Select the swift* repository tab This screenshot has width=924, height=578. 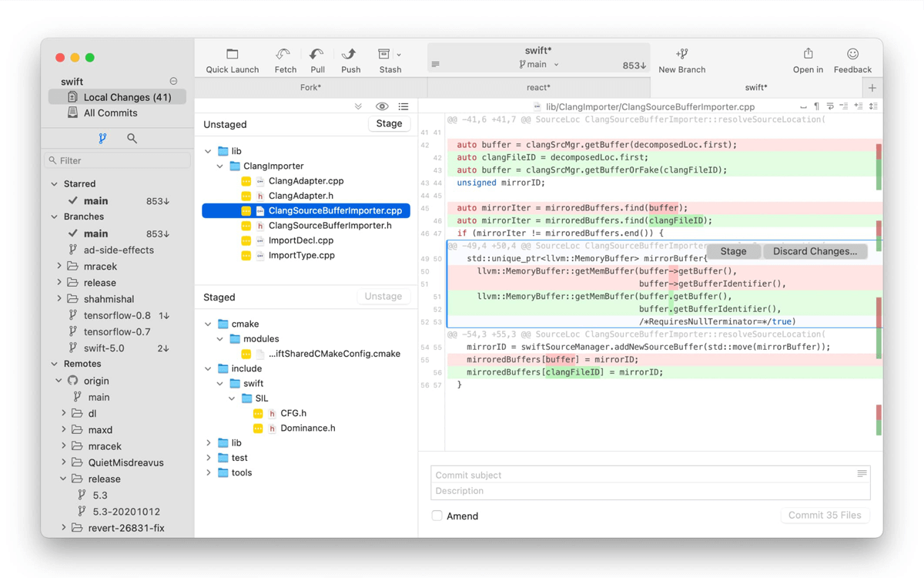(x=756, y=88)
